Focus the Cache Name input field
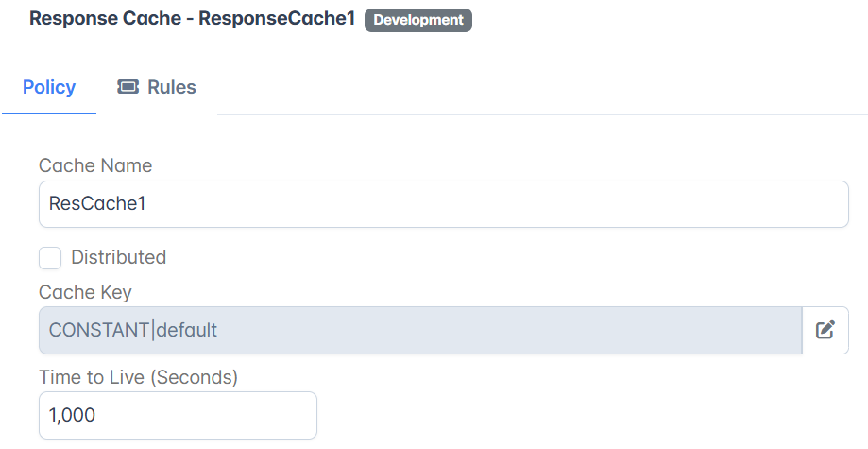Image resolution: width=868 pixels, height=449 pixels. coord(443,204)
